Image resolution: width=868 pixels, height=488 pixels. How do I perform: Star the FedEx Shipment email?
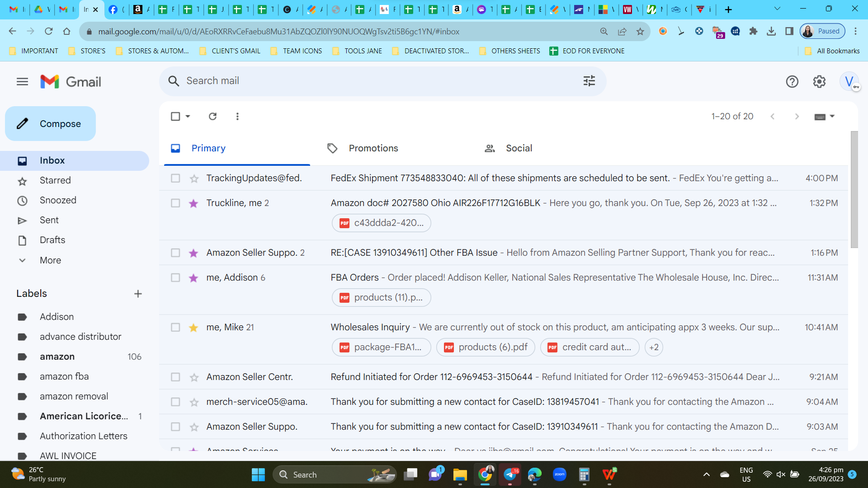click(x=194, y=178)
